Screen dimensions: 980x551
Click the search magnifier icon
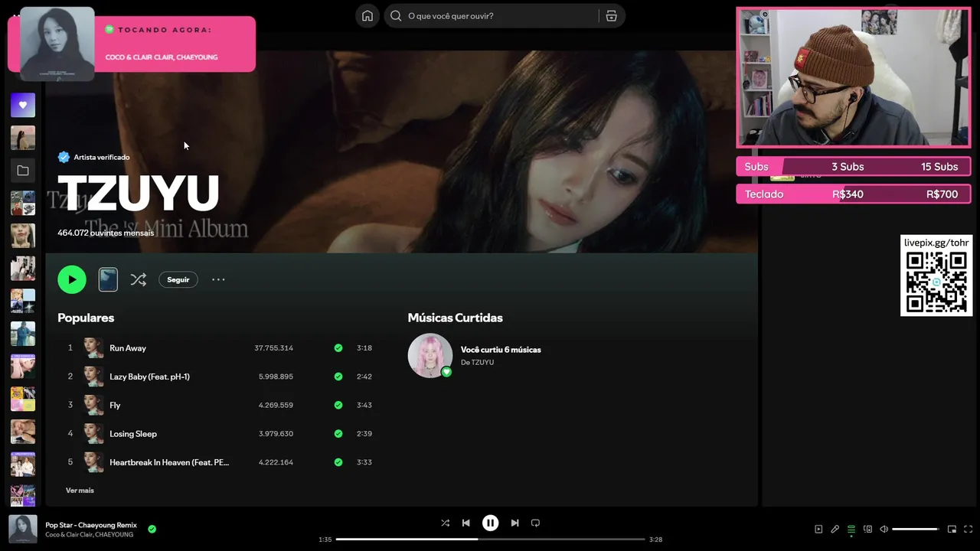396,16
